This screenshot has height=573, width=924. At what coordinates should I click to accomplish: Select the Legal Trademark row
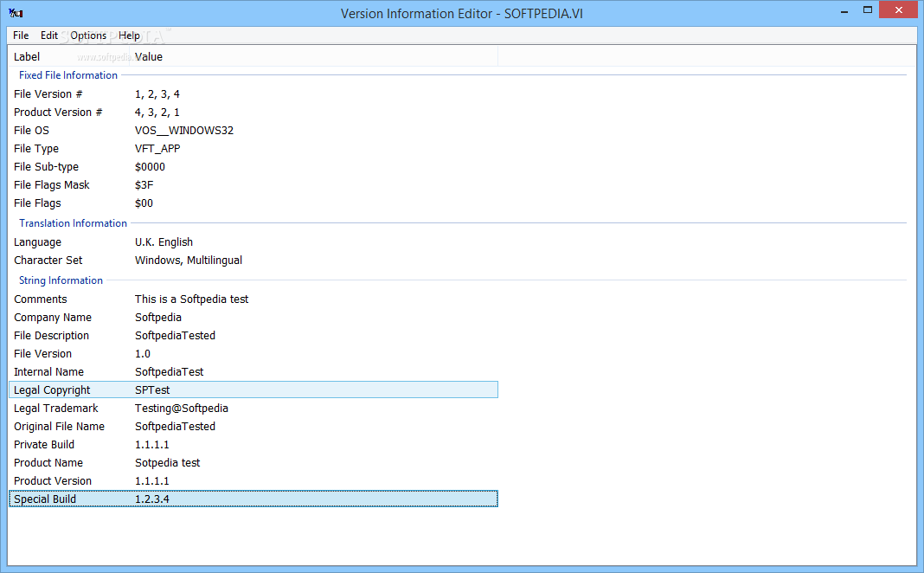tap(253, 409)
